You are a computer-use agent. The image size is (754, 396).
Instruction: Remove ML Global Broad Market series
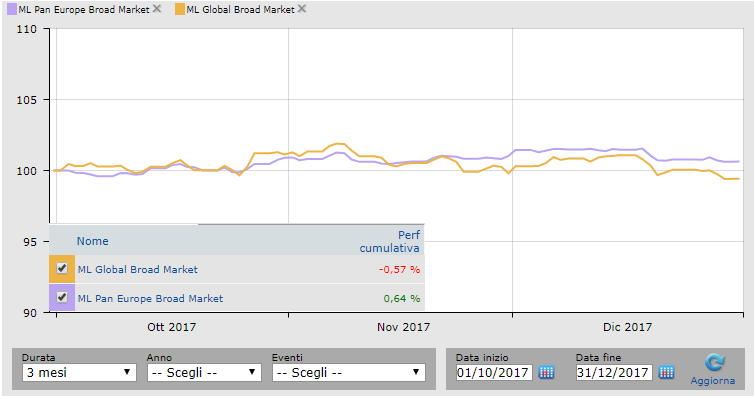tap(302, 9)
